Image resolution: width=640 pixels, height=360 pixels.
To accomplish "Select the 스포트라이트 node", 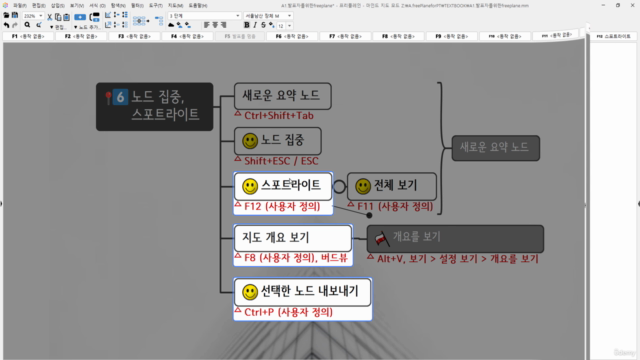I will point(283,186).
